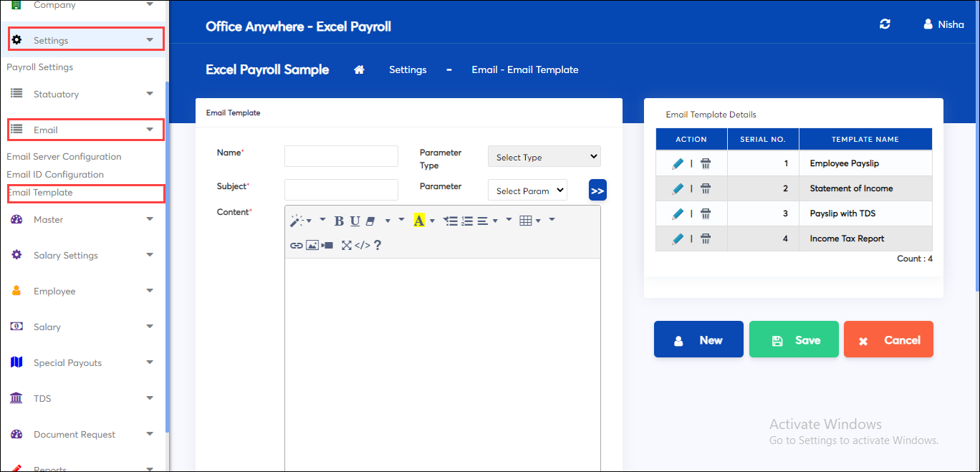Delete the Employee Payslip template
The height and width of the screenshot is (472, 980).
[x=706, y=163]
